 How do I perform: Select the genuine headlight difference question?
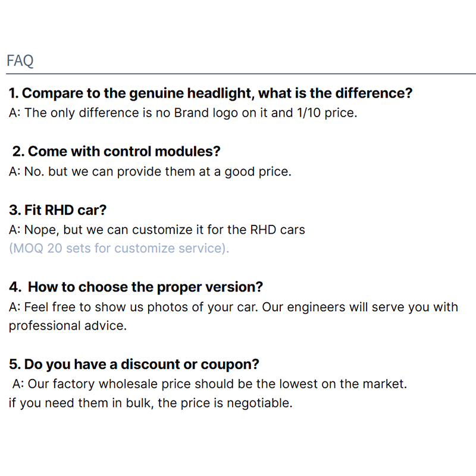coord(211,93)
